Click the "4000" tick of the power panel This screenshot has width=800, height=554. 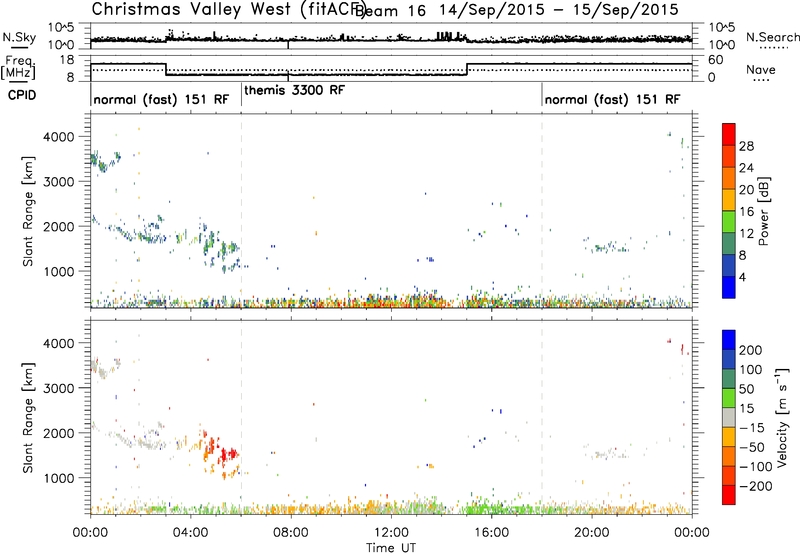click(59, 137)
